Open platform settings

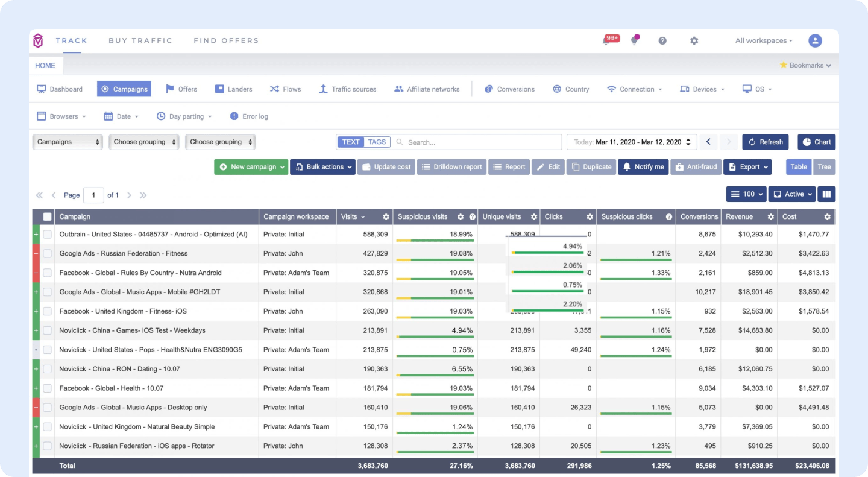[694, 40]
